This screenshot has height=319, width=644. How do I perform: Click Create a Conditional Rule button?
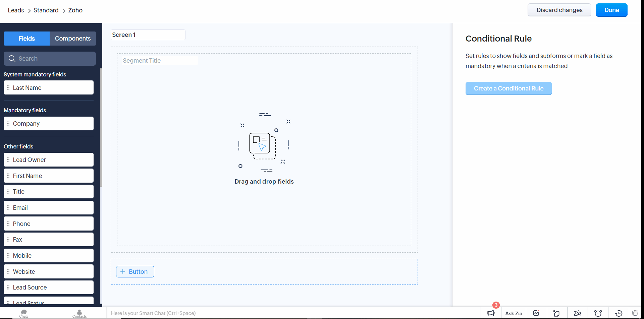508,88
